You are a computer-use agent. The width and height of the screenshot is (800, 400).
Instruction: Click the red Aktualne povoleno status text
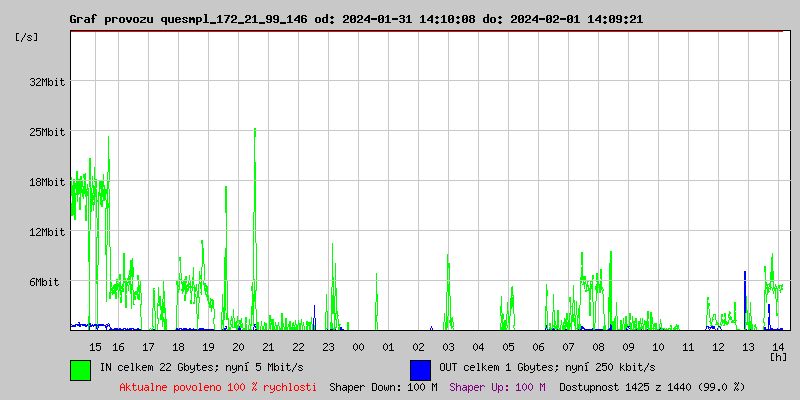(218, 387)
